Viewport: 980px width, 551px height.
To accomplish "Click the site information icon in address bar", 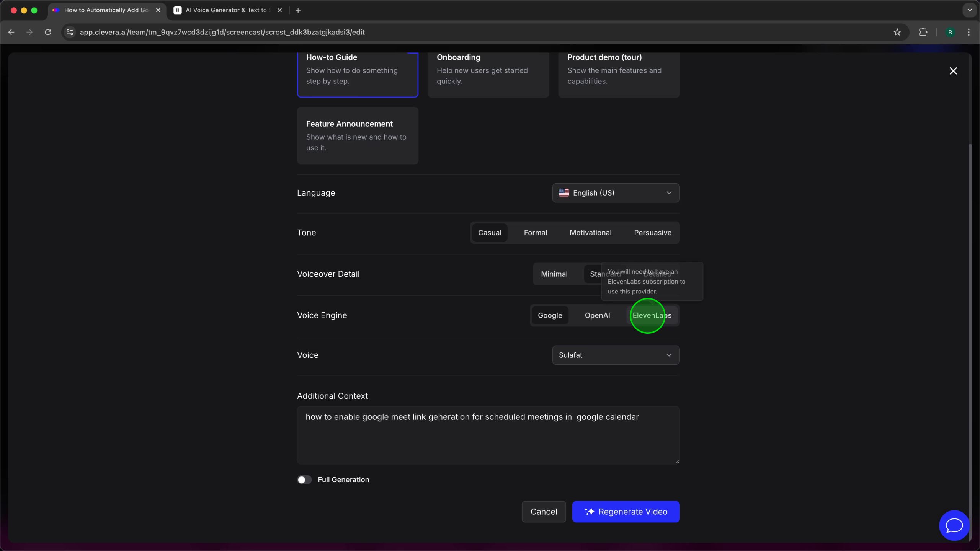I will pyautogui.click(x=70, y=32).
